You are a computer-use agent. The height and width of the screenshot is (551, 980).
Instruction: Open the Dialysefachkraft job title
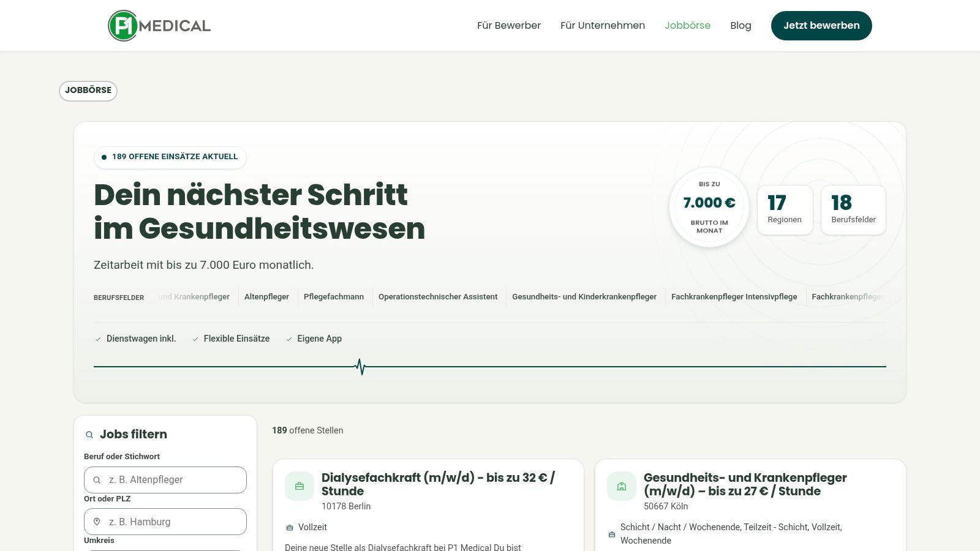[x=439, y=484]
